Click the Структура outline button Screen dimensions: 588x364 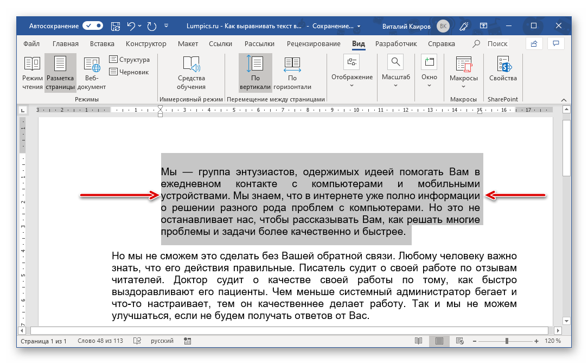pyautogui.click(x=130, y=60)
